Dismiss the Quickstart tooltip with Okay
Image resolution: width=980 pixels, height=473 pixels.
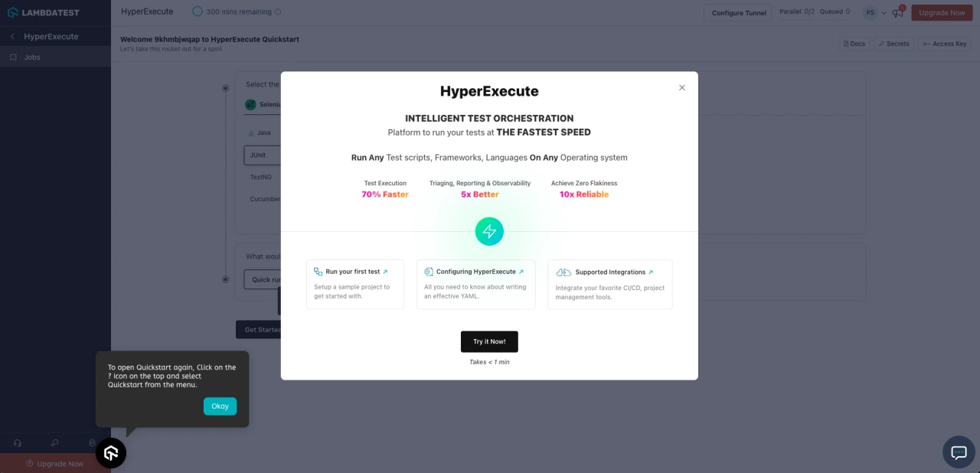point(220,406)
